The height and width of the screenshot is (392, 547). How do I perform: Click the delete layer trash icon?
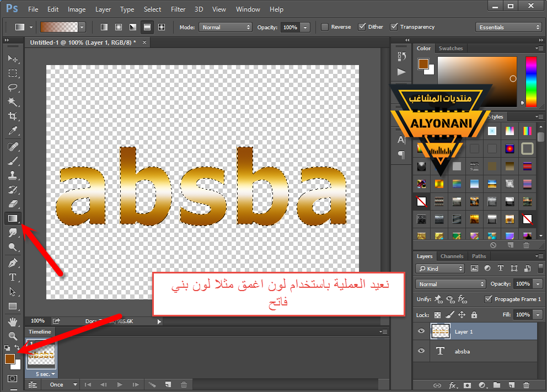(526, 385)
